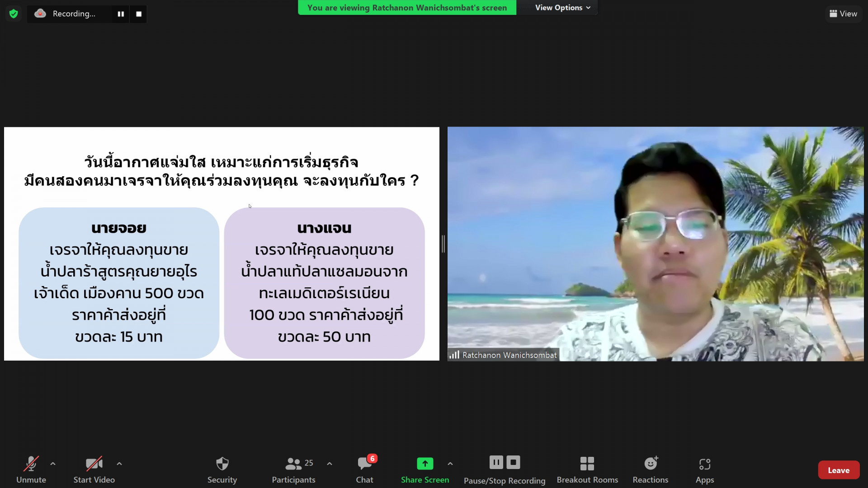
Task: Click the chat unread badge 6
Action: tap(372, 459)
